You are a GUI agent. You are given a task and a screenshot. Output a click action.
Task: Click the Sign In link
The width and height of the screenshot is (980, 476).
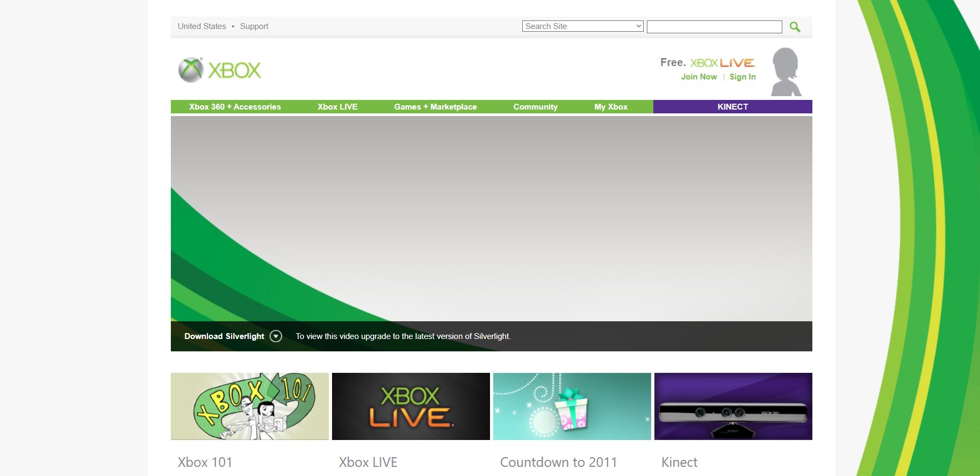coord(743,77)
